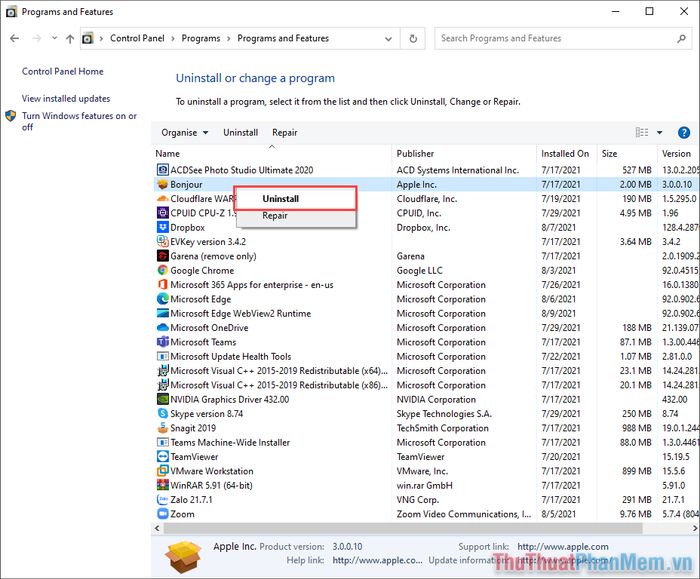Select Teams Machine-Wide Installer row
The width and height of the screenshot is (700, 579).
[426, 442]
